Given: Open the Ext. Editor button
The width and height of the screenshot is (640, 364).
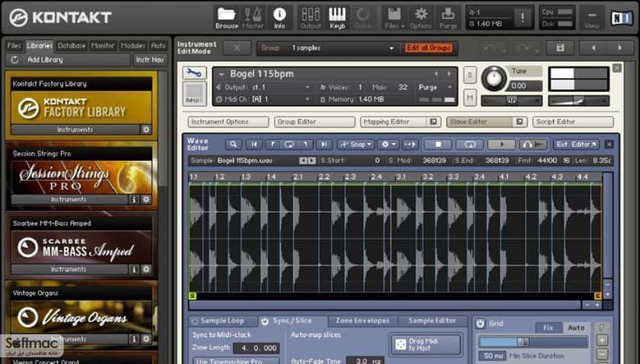Looking at the screenshot, I should click(576, 144).
